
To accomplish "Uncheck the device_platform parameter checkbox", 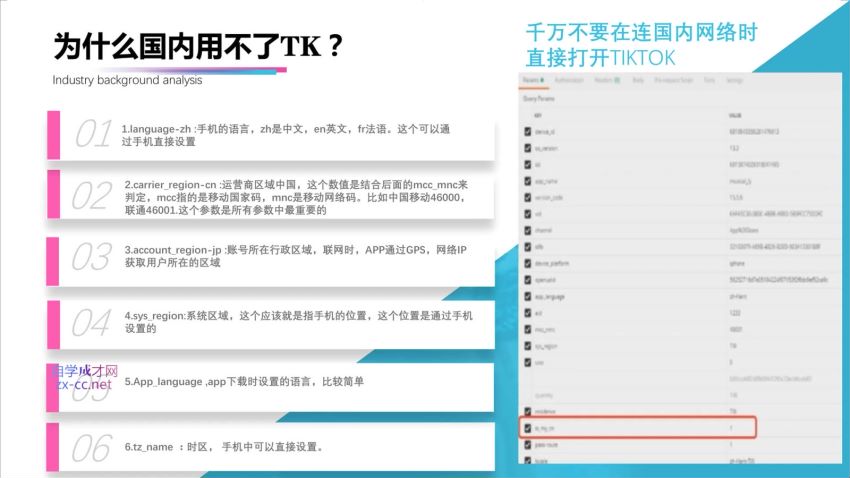I will tap(527, 263).
